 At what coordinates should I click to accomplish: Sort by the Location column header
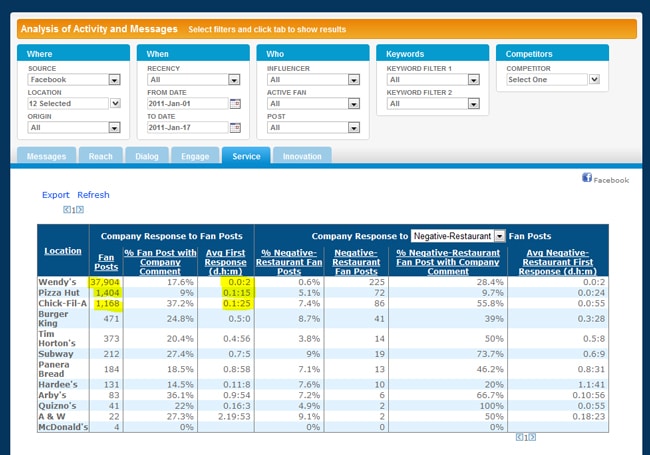tap(63, 251)
